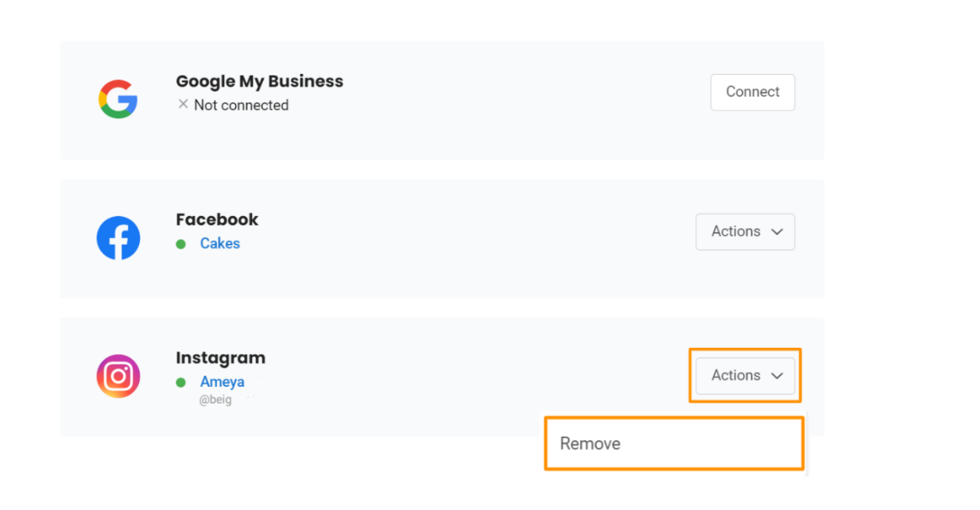Click the Instagram logo icon
The image size is (980, 510).
118,376
